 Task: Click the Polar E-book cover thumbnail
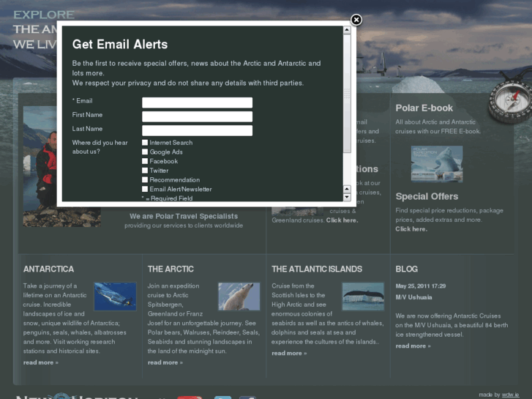pyautogui.click(x=437, y=164)
